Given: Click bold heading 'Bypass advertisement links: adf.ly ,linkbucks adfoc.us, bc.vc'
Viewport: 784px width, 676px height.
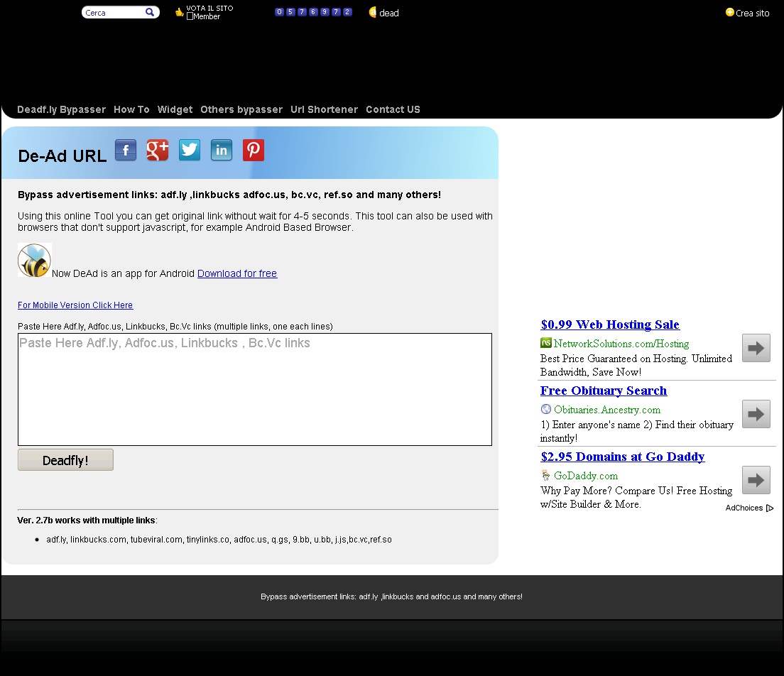Looking at the screenshot, I should pyautogui.click(x=229, y=195).
